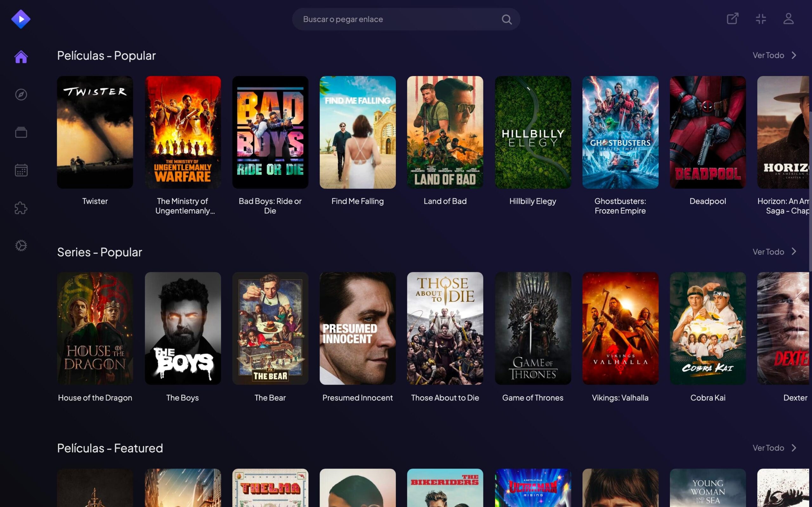The height and width of the screenshot is (507, 812).
Task: Open Ver Todo for Series Popular
Action: pos(768,252)
